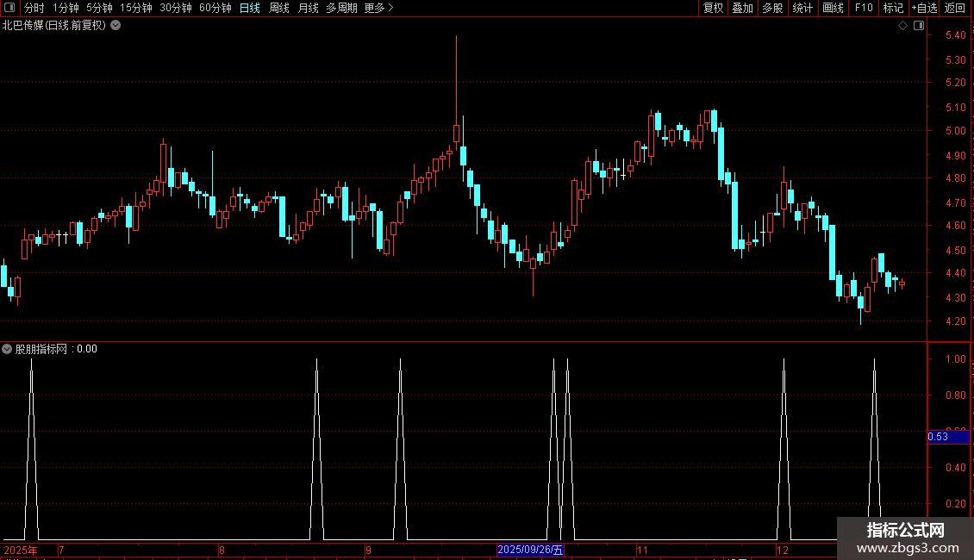Open the 统计 statistics button
974x560 pixels.
(802, 8)
